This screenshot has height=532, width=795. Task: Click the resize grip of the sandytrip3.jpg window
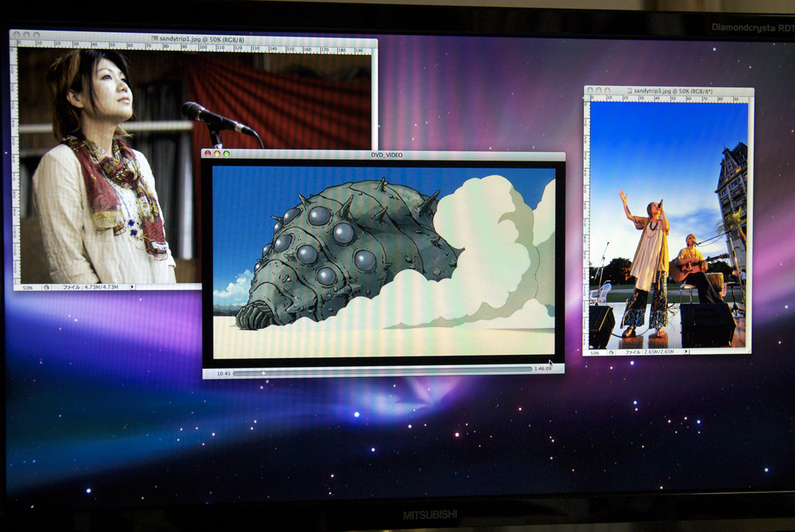[749, 351]
